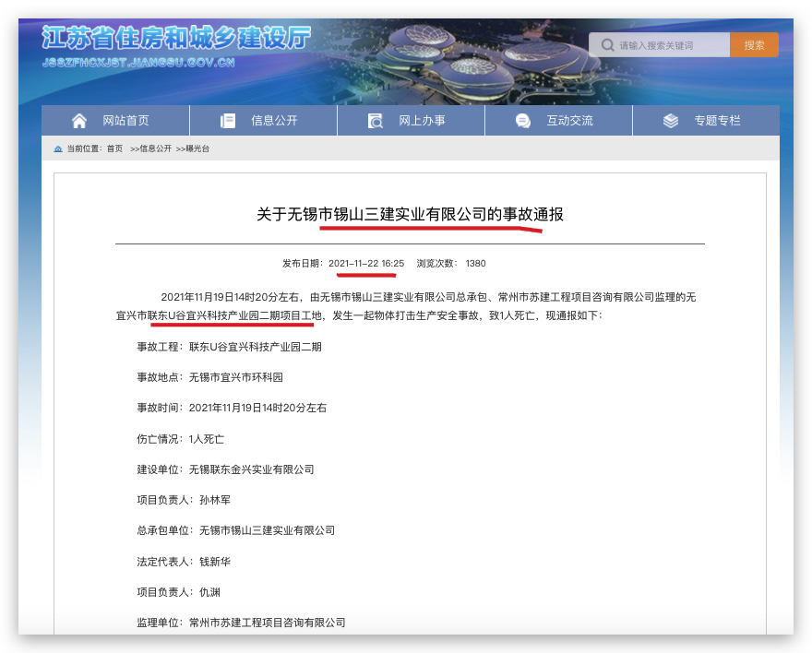The height and width of the screenshot is (653, 812).
Task: Click the 专题专栏 layers icon
Action: click(x=671, y=121)
